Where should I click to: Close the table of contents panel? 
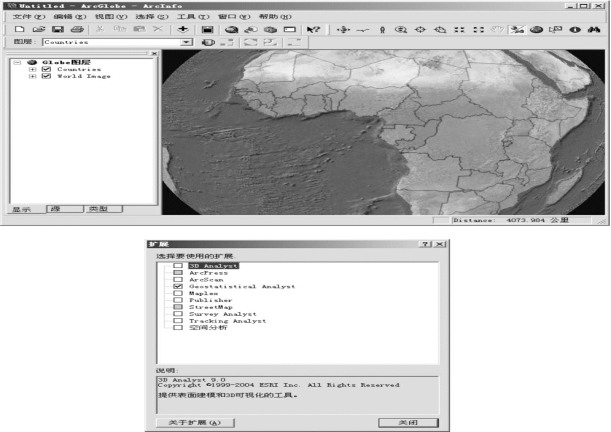(x=154, y=53)
